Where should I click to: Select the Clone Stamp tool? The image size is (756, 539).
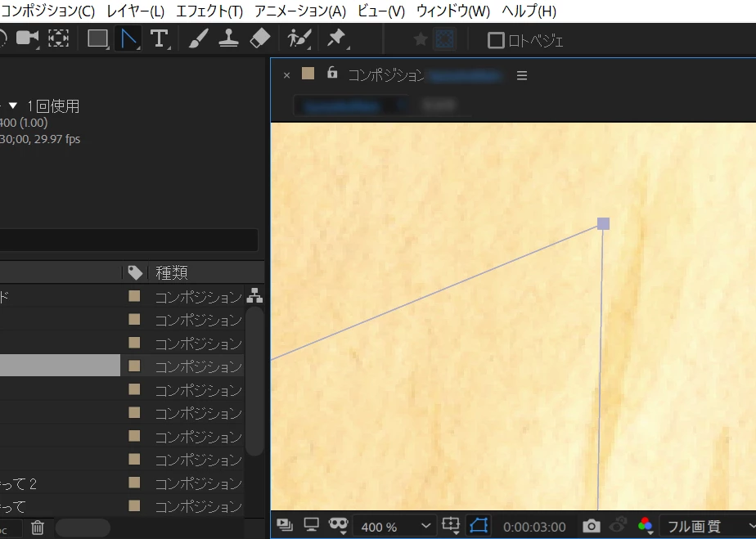(x=228, y=38)
